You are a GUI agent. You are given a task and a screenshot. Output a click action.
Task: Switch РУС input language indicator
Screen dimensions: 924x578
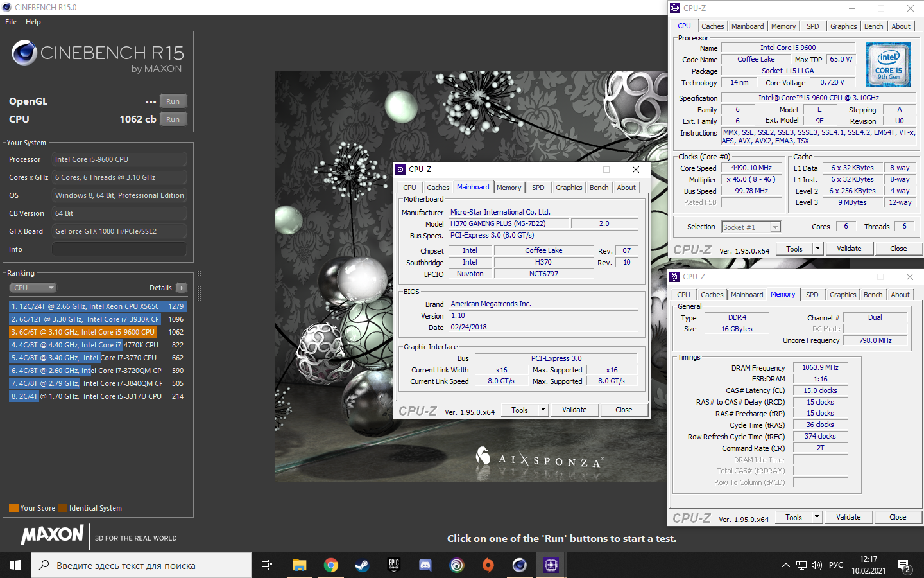pos(836,565)
